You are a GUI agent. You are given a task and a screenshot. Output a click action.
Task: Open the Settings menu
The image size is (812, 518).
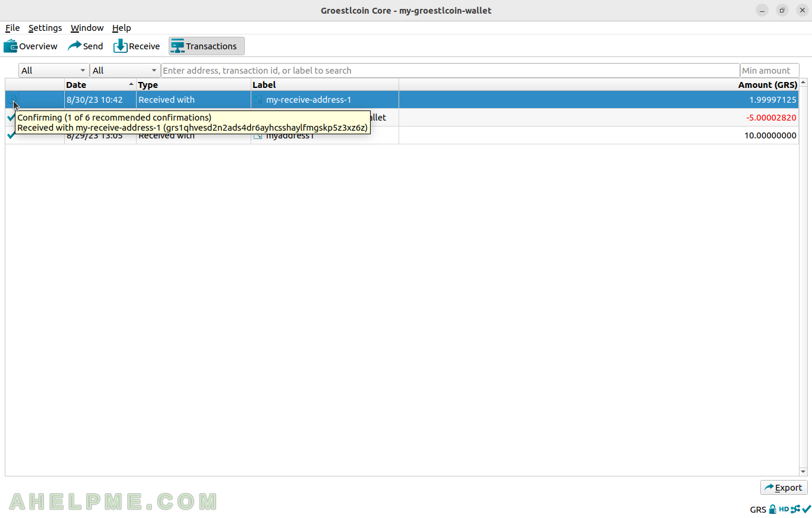[x=45, y=28]
